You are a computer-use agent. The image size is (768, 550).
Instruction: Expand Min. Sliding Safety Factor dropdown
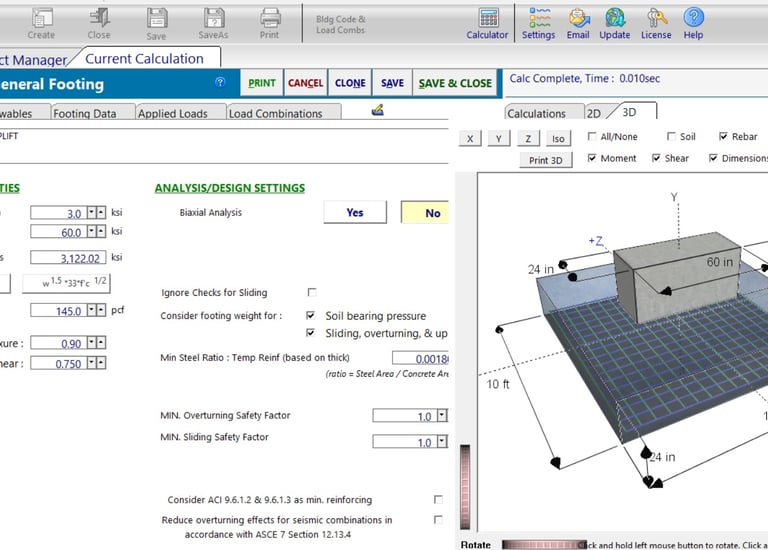tap(442, 442)
